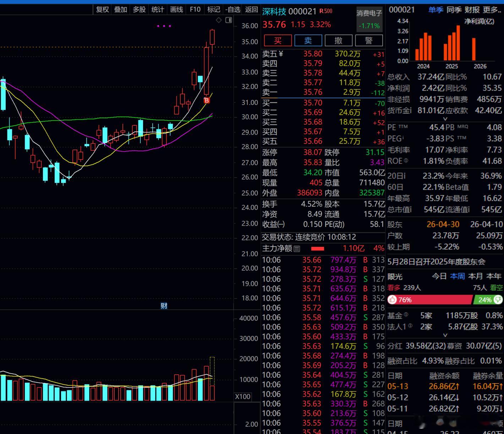Toggle the side panel layout icon

229,20
